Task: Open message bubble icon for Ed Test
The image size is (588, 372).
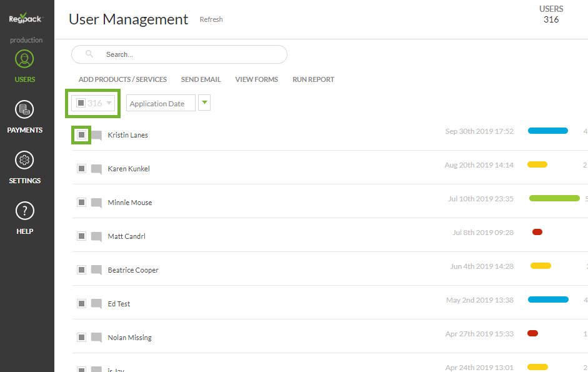Action: pos(96,304)
